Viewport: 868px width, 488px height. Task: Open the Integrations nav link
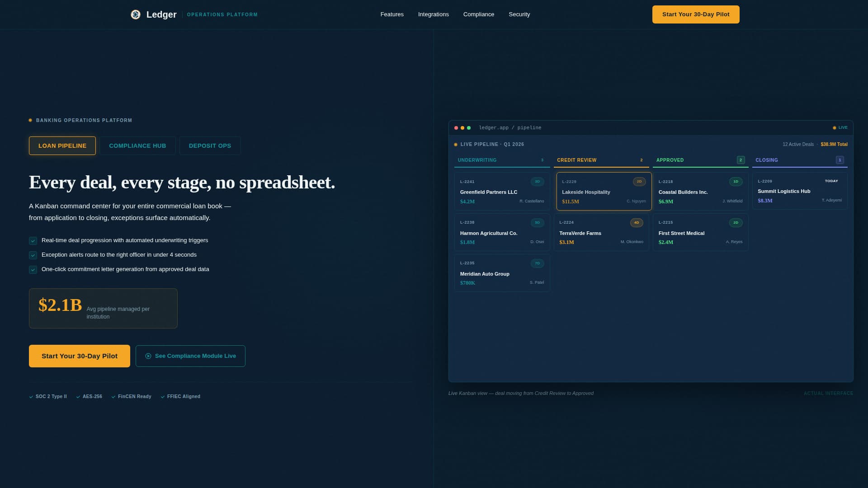pyautogui.click(x=434, y=14)
